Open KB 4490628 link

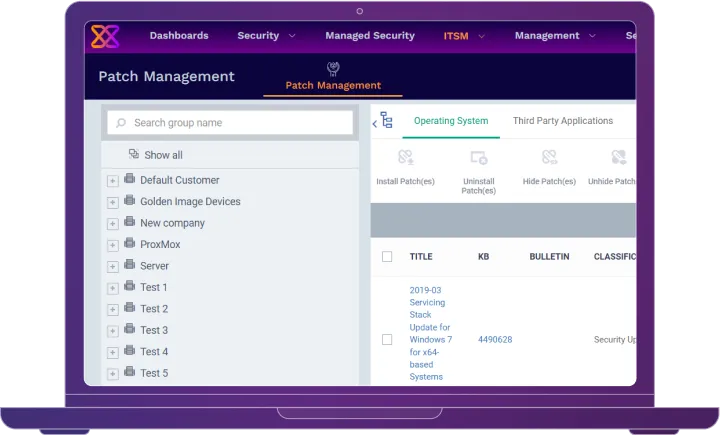[494, 340]
